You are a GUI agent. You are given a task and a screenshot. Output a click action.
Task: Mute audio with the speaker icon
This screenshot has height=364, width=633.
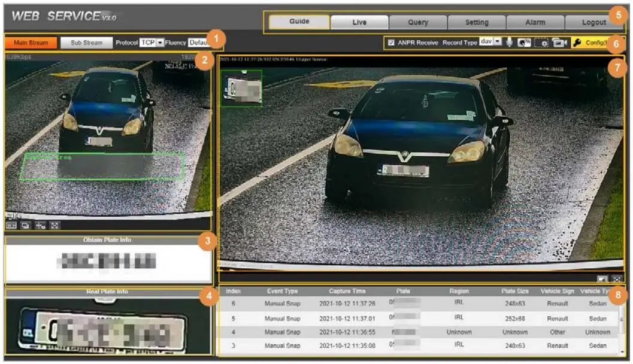524,43
